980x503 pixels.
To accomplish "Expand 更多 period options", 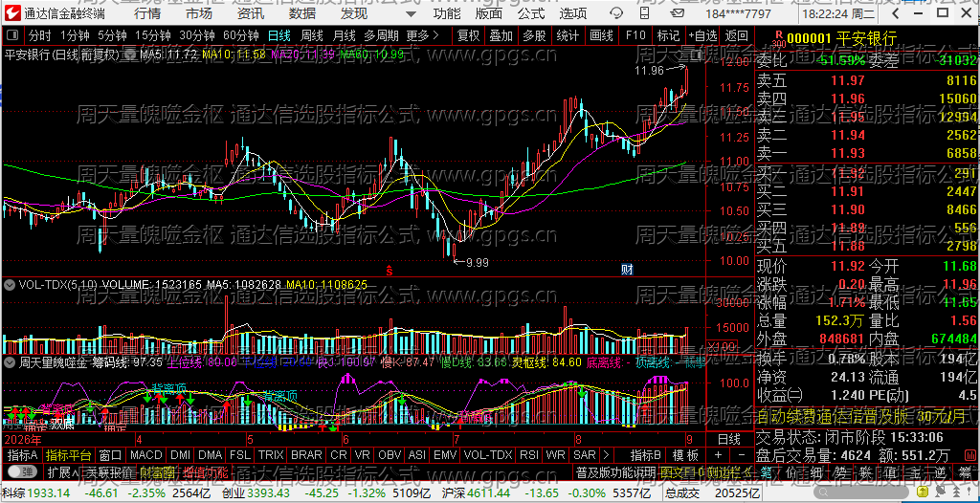I will coord(422,35).
